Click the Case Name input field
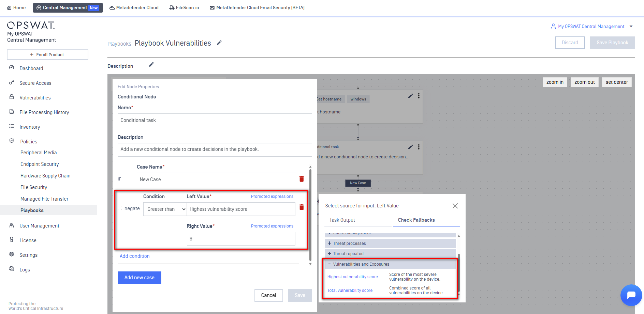 pos(216,179)
